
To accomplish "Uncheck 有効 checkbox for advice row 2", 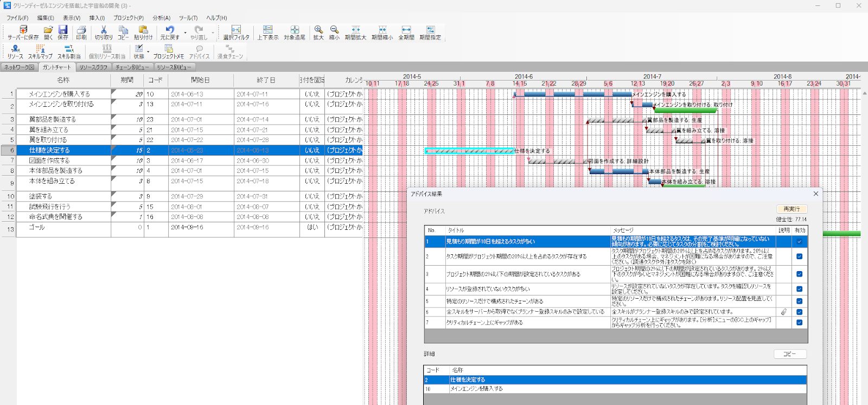I will (x=799, y=256).
